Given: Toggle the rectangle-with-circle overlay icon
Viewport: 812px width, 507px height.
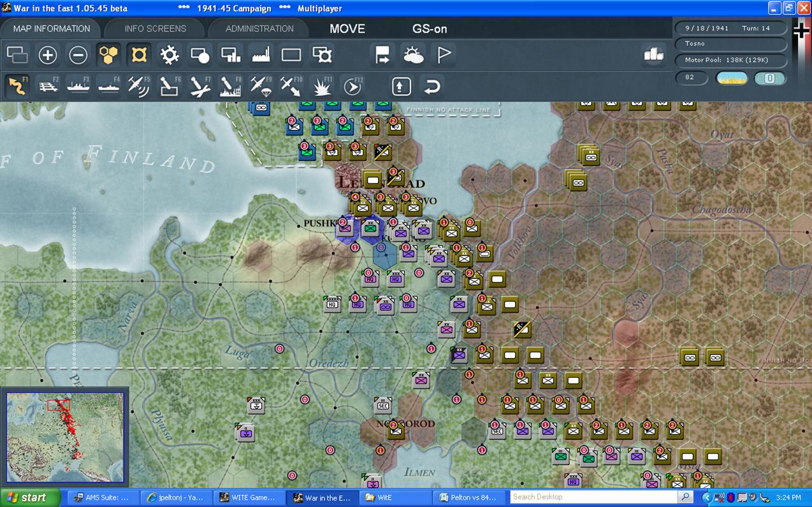Looking at the screenshot, I should pyautogui.click(x=200, y=55).
